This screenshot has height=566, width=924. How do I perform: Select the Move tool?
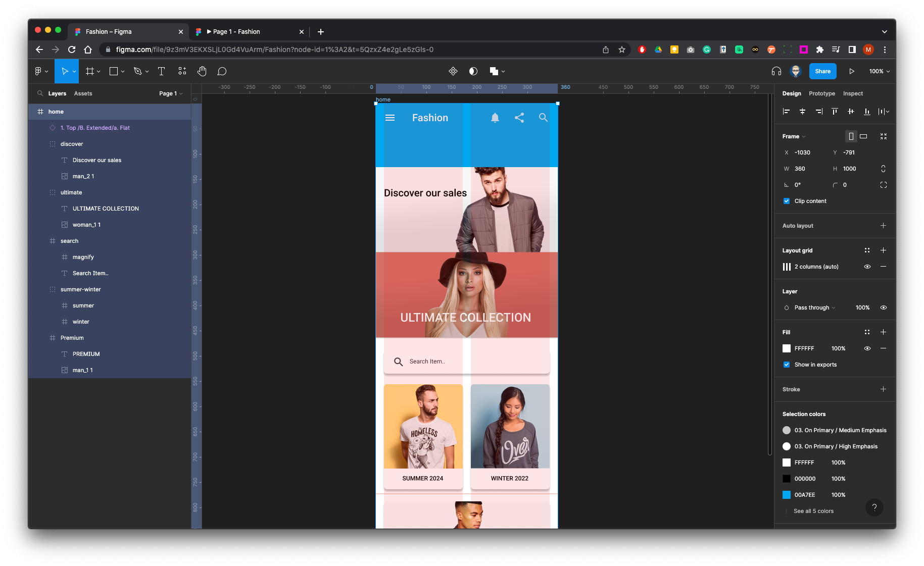point(65,71)
